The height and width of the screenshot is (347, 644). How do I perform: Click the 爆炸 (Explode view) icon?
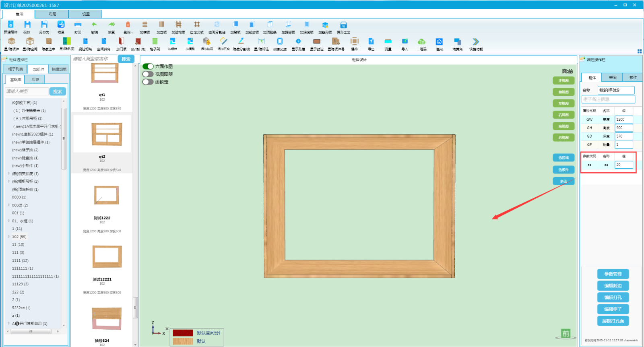pyautogui.click(x=354, y=41)
